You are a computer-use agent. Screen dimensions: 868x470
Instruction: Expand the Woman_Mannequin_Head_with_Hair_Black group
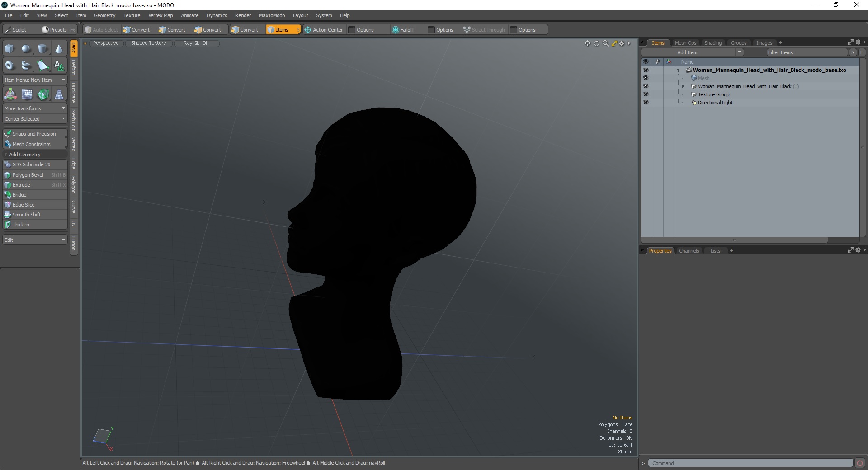(684, 86)
